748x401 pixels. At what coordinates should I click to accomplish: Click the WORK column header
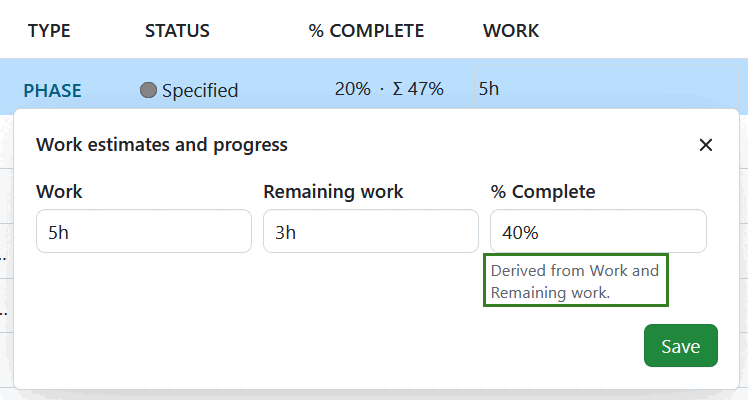[x=511, y=31]
